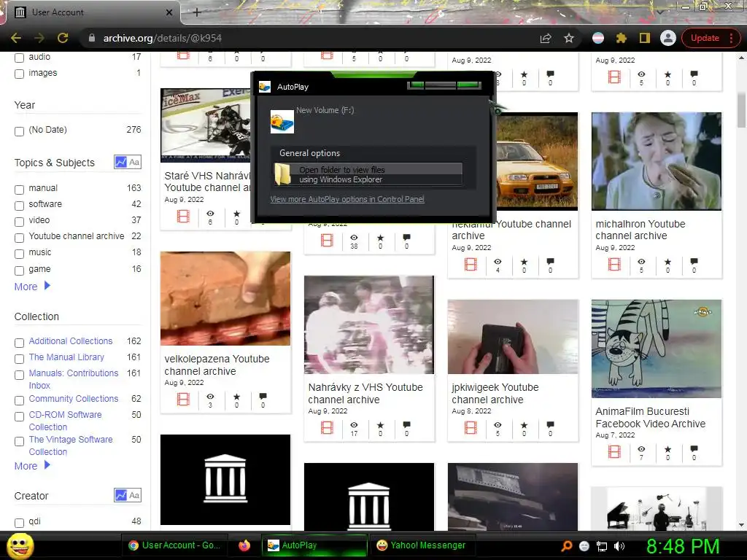The height and width of the screenshot is (560, 747).
Task: Reload the archive.org page
Action: coord(63,38)
